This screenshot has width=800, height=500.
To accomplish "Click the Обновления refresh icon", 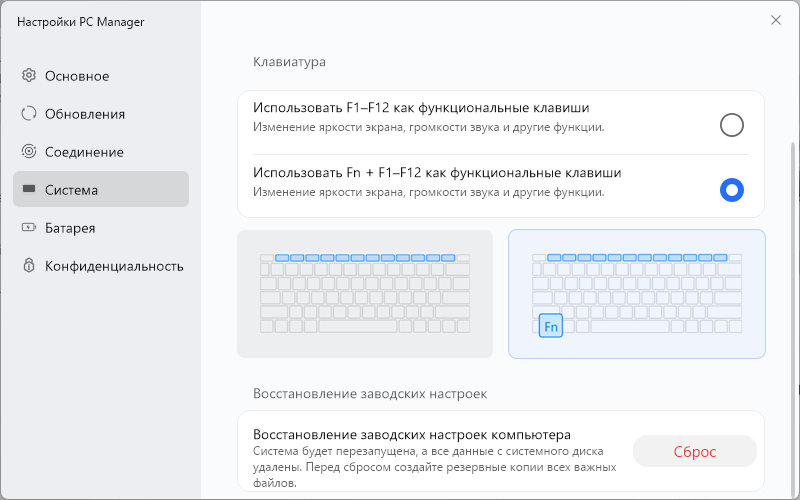I will click(29, 114).
